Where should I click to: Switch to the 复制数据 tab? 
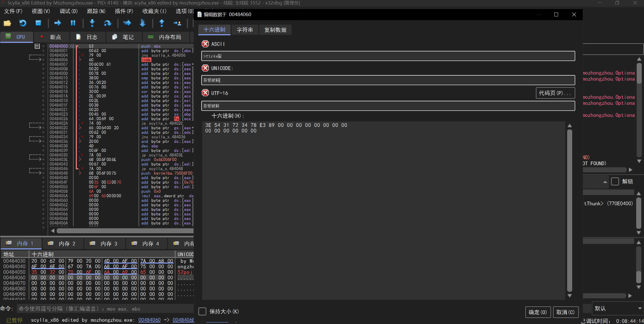click(x=275, y=30)
